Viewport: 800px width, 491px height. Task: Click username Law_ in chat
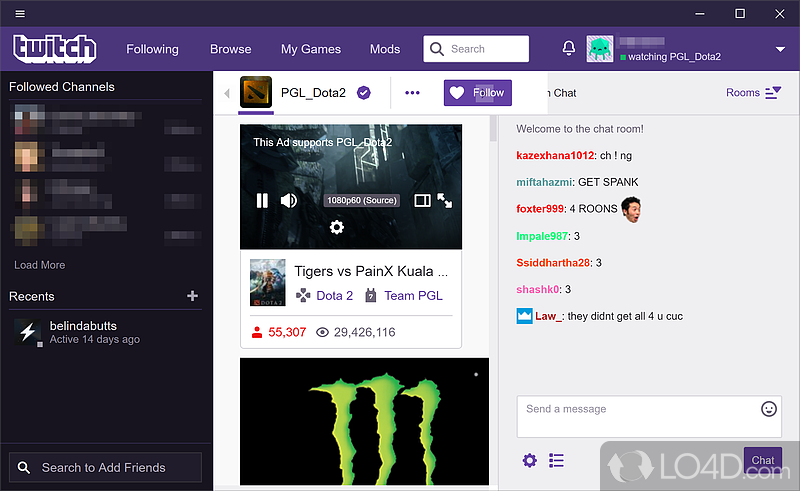pos(548,316)
